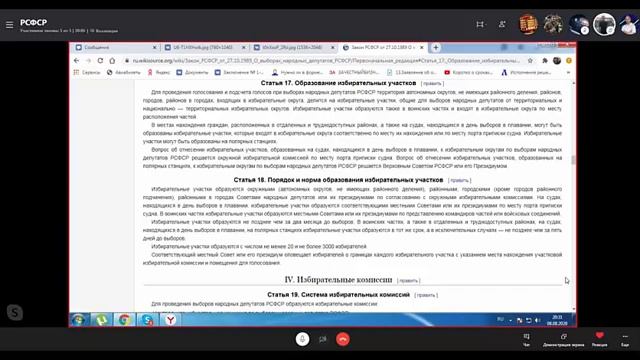
Task: Close the Сообщения browser tab
Action: [155, 47]
